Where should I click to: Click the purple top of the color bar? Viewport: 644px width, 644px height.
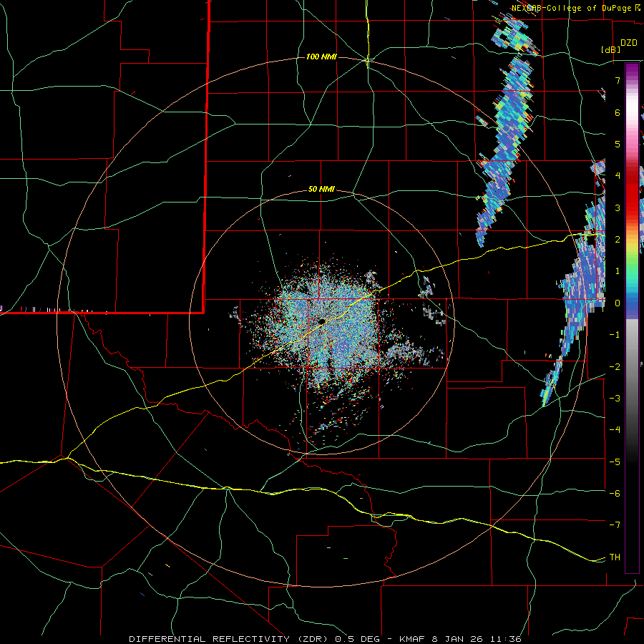633,72
